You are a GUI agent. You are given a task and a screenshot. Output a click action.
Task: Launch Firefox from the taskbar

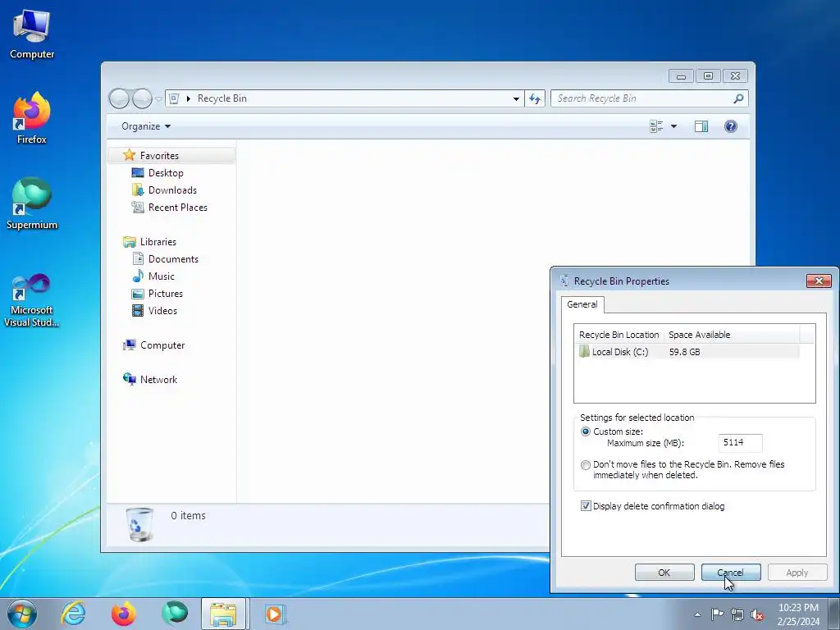(124, 614)
